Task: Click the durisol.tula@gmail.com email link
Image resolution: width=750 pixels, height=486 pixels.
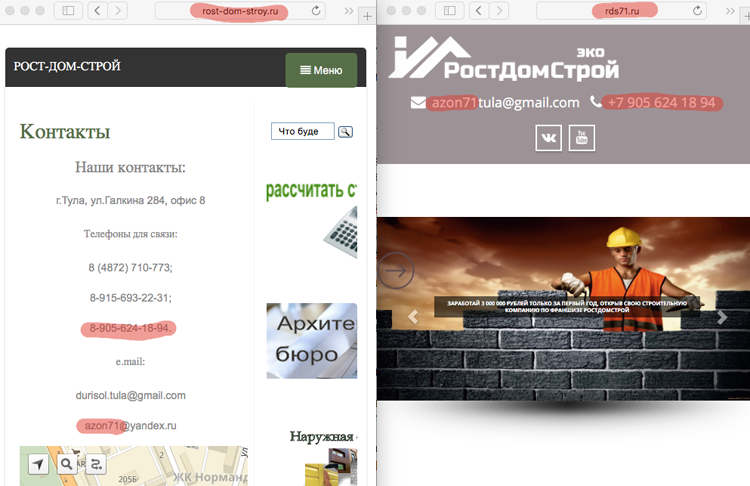Action: pos(131,396)
